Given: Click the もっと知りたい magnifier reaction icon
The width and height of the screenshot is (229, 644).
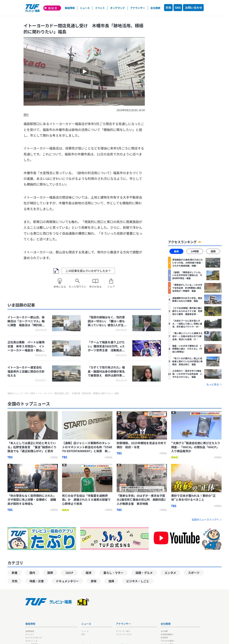Looking at the screenshot, I should click(78, 281).
